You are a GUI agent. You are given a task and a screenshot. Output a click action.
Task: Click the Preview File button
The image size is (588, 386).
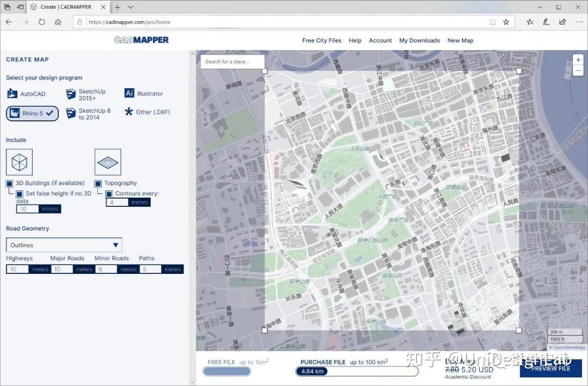pos(550,369)
